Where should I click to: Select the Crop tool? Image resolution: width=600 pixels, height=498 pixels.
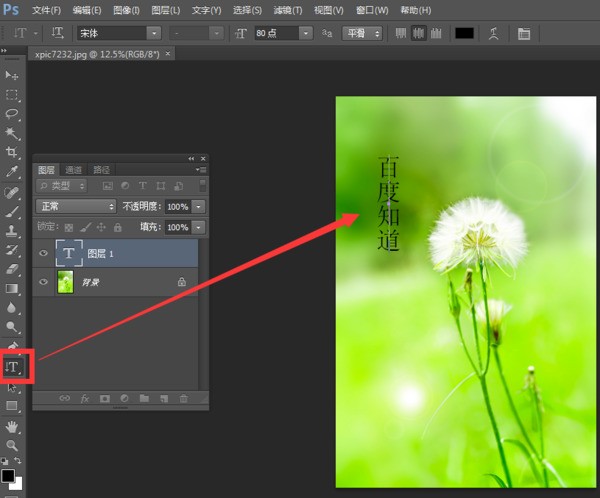tap(11, 152)
